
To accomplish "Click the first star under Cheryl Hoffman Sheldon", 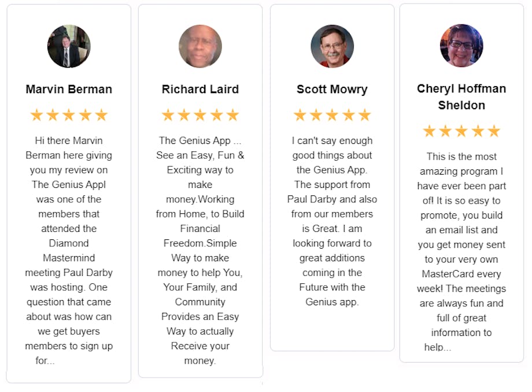I will [x=429, y=131].
